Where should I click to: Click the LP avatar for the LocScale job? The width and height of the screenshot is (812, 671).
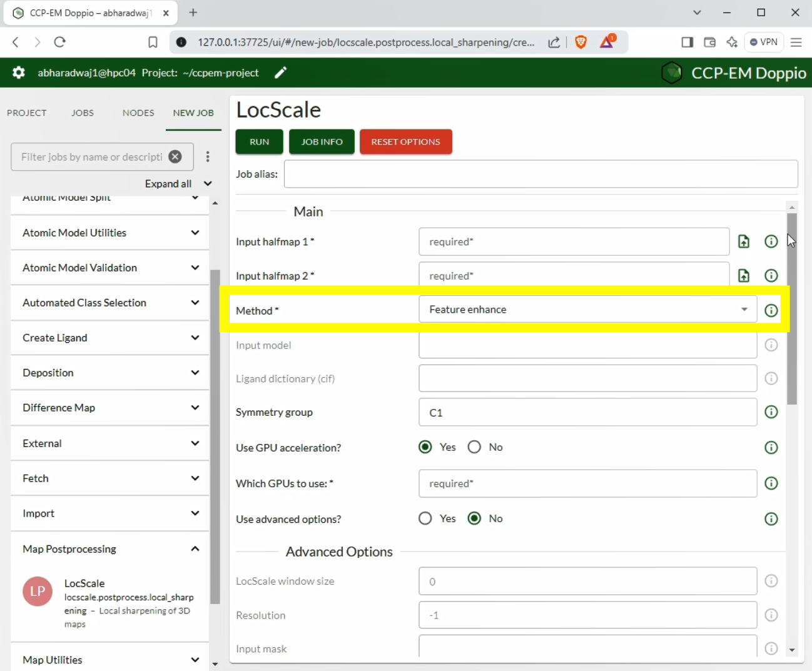coord(38,592)
